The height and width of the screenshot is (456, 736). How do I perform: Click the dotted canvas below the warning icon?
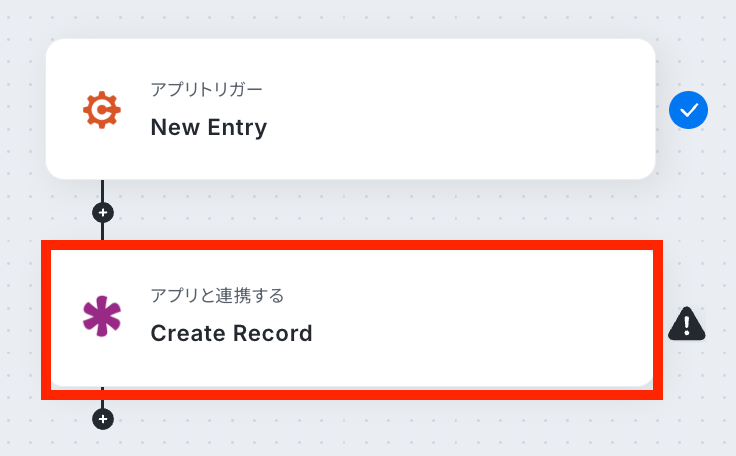(690, 400)
